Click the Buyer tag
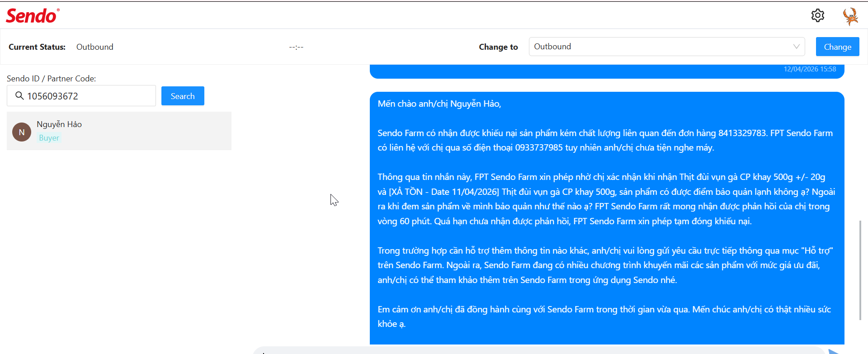The width and height of the screenshot is (868, 354). [x=49, y=138]
